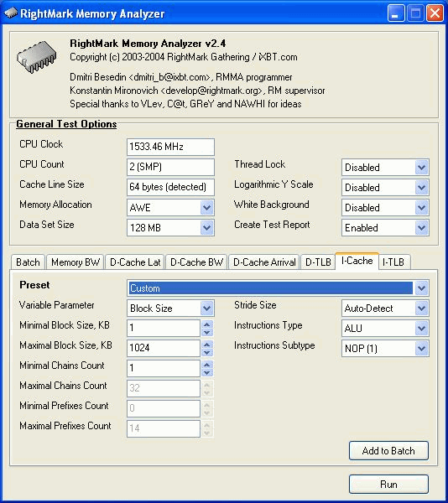This screenshot has width=448, height=503.
Task: Increase Maximal Block Size with up arrow
Action: click(x=207, y=345)
